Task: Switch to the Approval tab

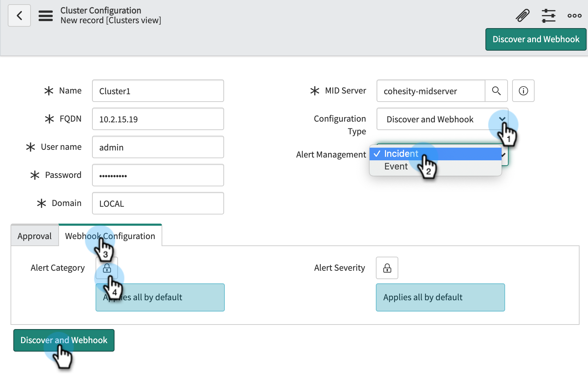Action: (x=34, y=236)
